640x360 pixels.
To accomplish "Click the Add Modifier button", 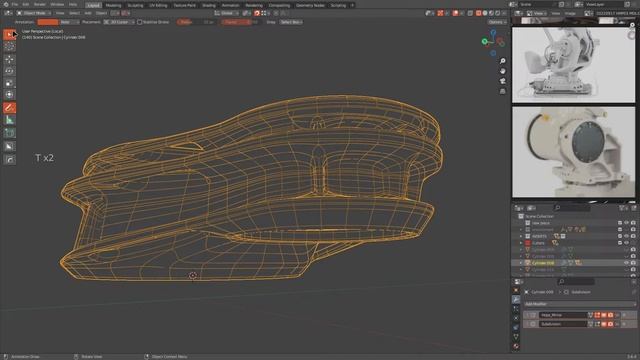I will [x=580, y=304].
